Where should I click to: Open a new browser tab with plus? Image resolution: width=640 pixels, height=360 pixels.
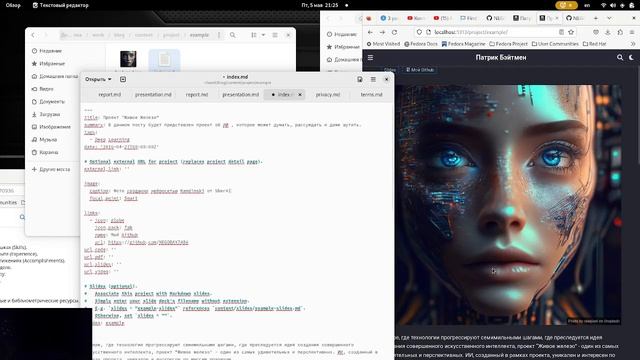point(596,18)
